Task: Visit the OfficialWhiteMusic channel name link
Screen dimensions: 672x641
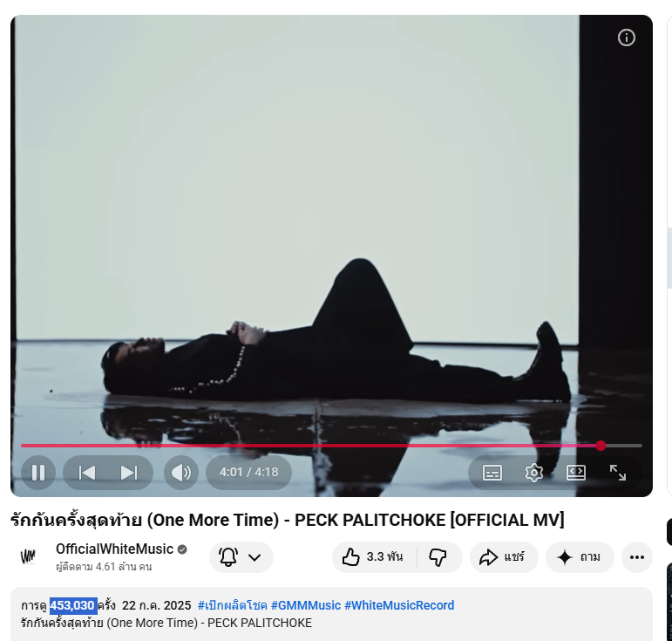Action: click(x=114, y=549)
